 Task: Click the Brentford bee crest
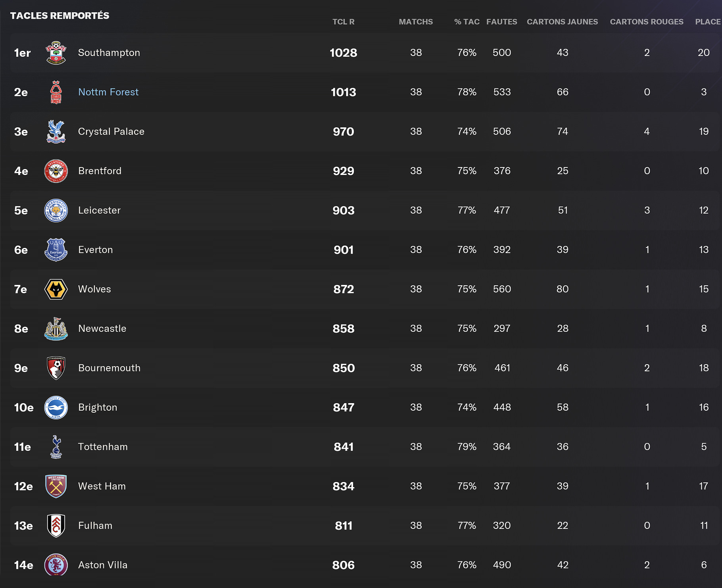pyautogui.click(x=56, y=171)
